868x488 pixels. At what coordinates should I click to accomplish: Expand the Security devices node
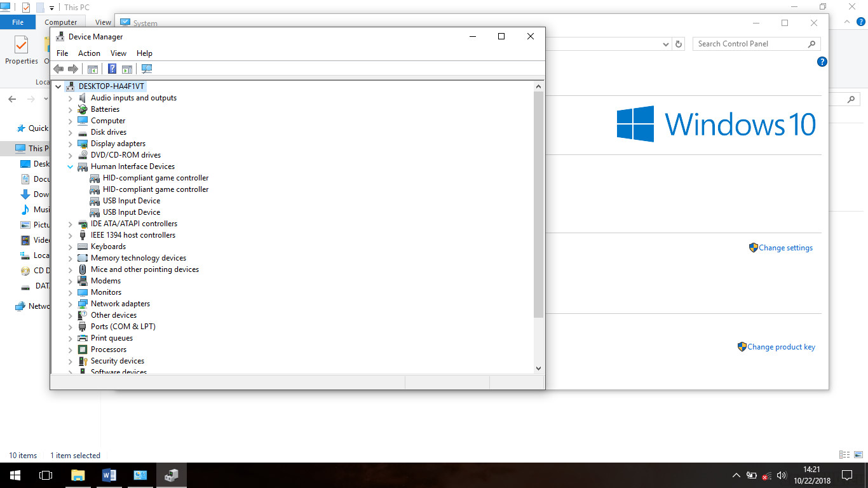(71, 361)
